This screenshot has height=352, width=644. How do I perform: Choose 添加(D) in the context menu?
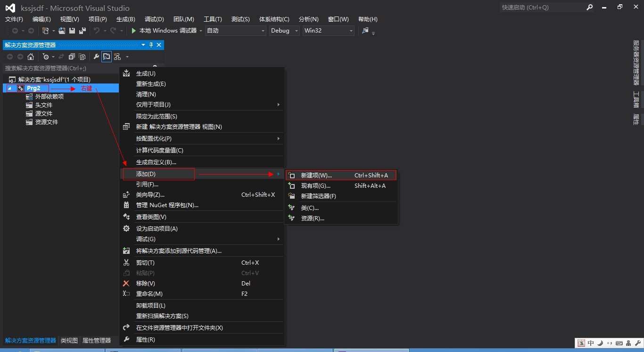pos(202,174)
